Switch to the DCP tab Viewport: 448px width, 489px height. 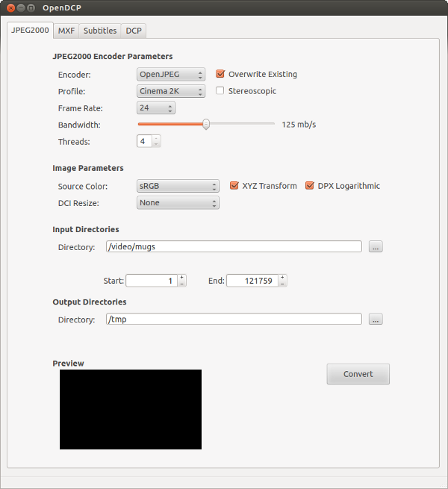[134, 31]
